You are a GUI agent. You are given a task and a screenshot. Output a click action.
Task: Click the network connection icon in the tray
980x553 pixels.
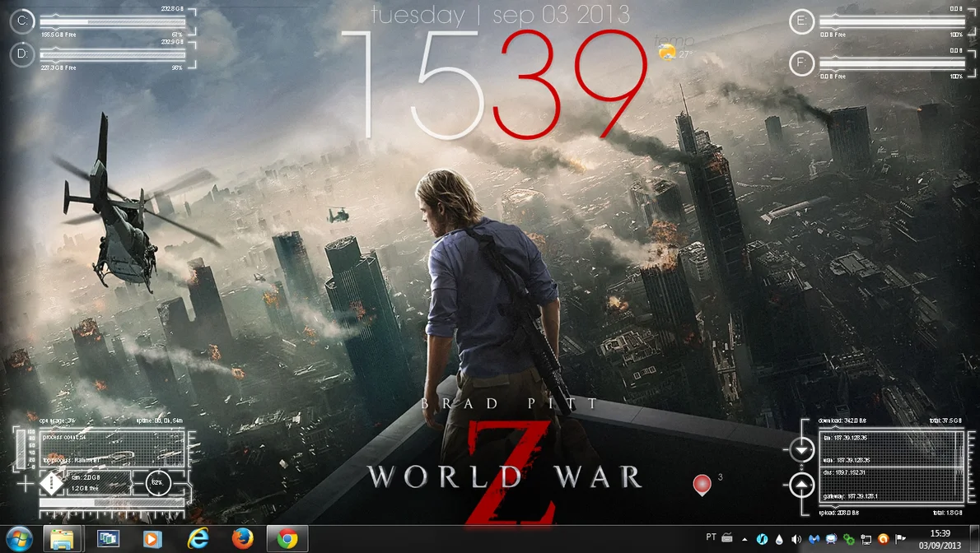point(866,539)
